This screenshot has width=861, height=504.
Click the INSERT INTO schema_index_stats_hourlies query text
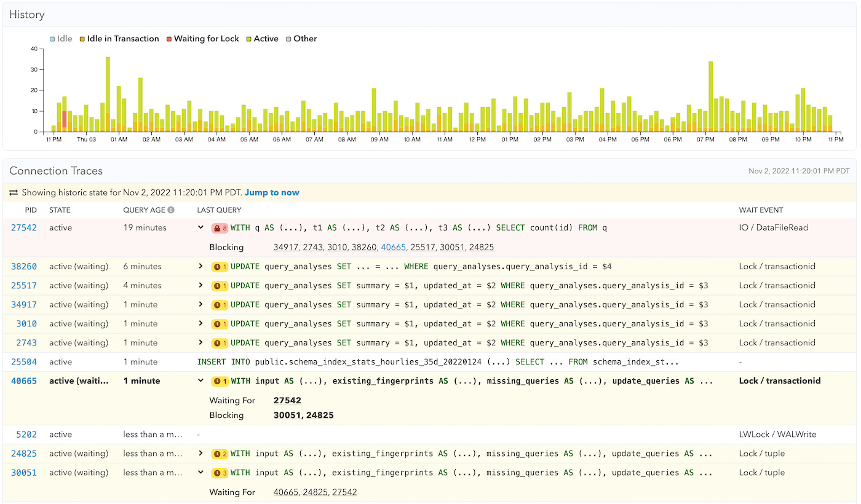(x=438, y=362)
